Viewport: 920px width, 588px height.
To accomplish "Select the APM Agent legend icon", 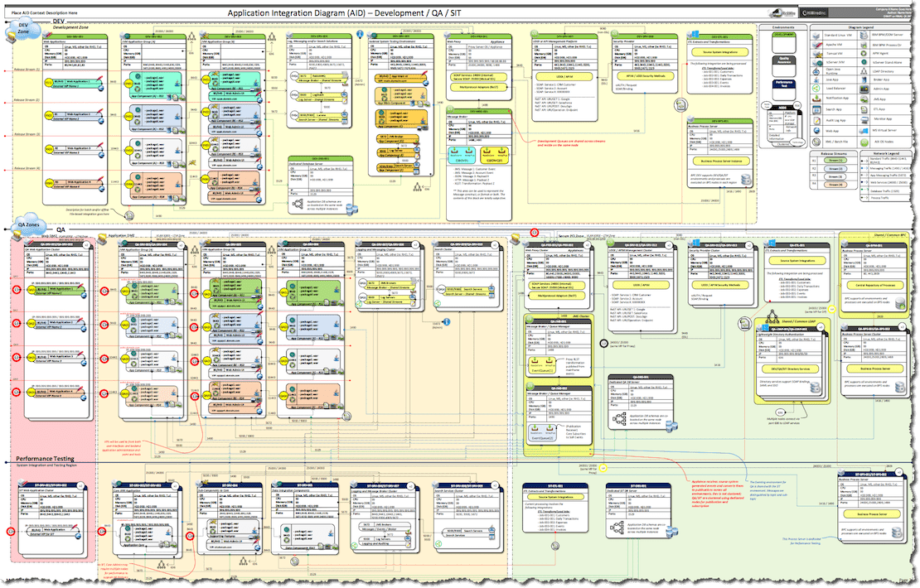I will coord(864,52).
